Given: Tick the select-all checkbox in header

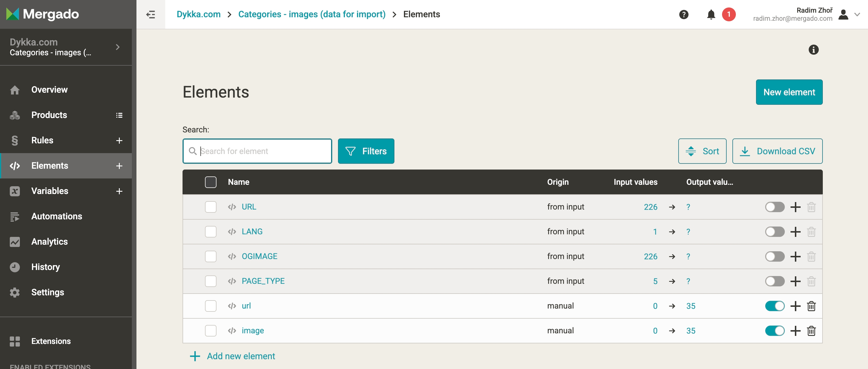Looking at the screenshot, I should pyautogui.click(x=211, y=182).
